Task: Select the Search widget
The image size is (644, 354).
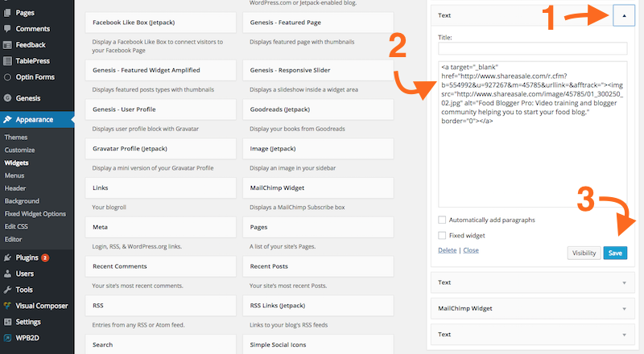Action: (160, 344)
